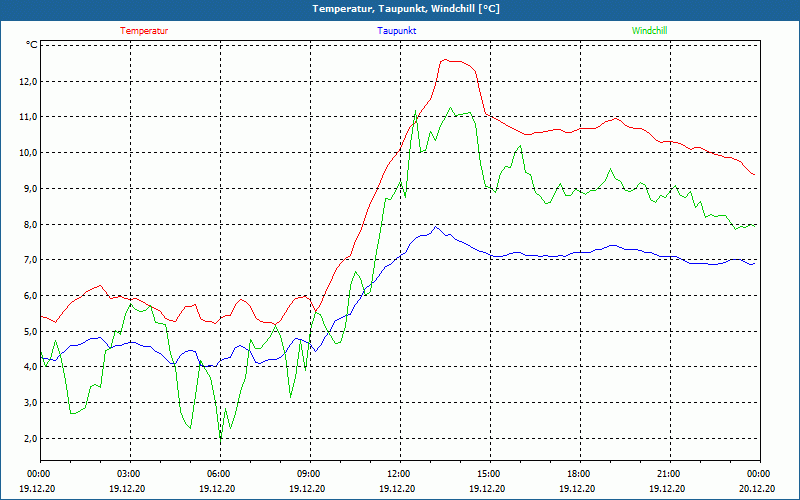Viewport: 800px width, 500px height.
Task: Click the 8,0 y-axis value
Action: coord(30,224)
